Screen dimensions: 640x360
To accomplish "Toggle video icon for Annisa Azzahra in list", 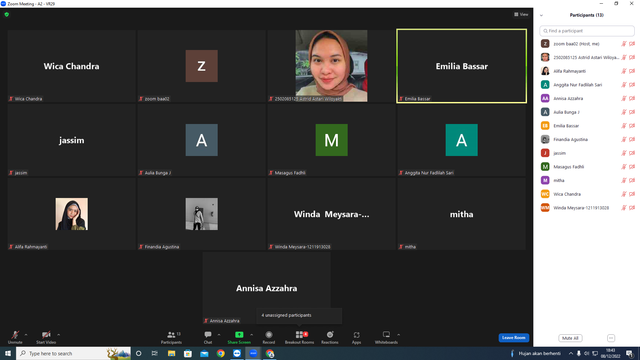I will click(x=632, y=98).
